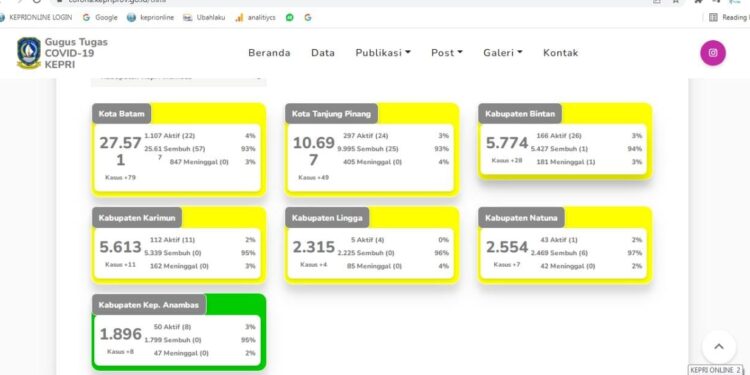
Task: Click the 2.554 total in Natuna card
Action: [x=507, y=247]
